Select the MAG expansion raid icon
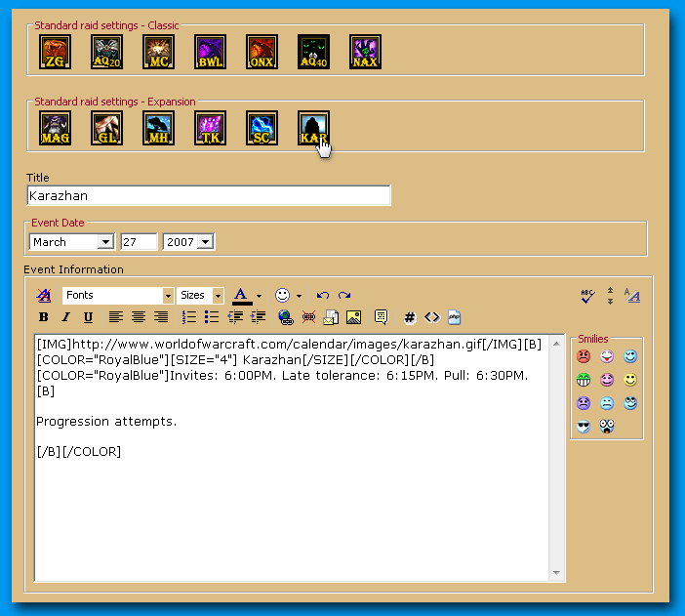The width and height of the screenshot is (685, 616). coord(56,128)
